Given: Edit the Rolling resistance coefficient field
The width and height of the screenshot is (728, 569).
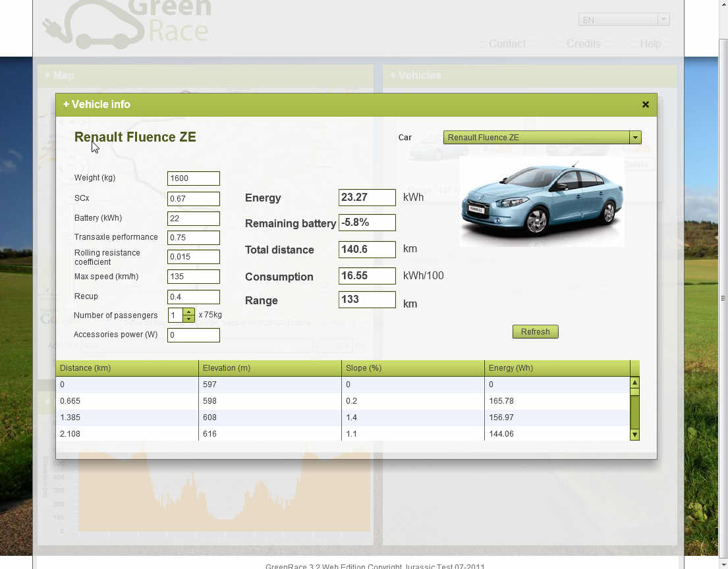Looking at the screenshot, I should [194, 257].
